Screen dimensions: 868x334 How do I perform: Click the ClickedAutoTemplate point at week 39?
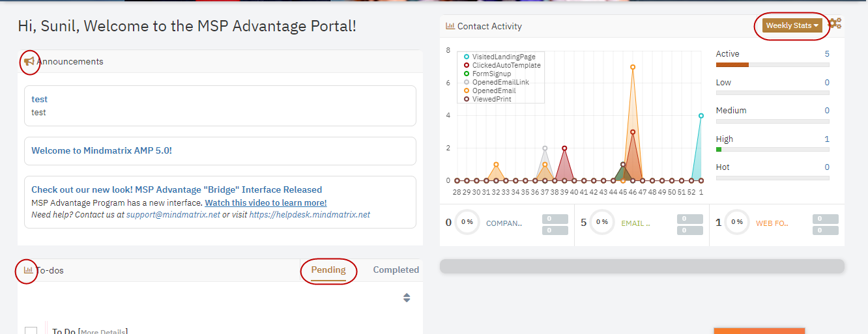click(564, 148)
